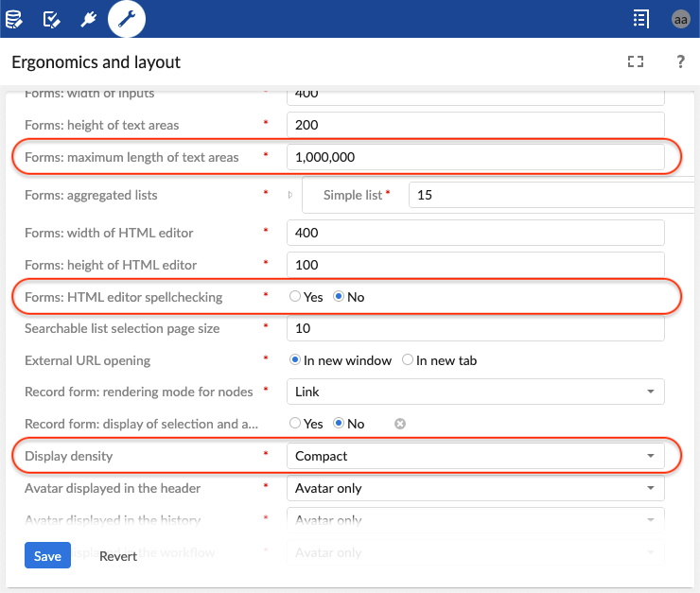Image resolution: width=700 pixels, height=593 pixels.
Task: Click the maximum length of text areas field
Action: tap(475, 157)
